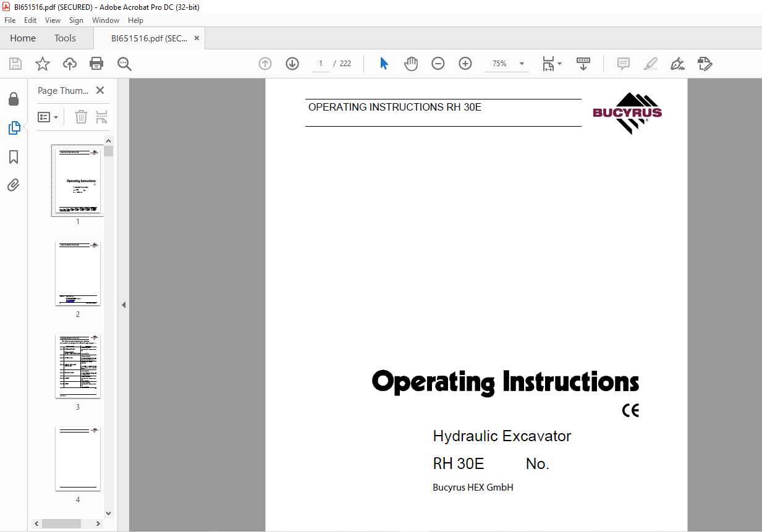The height and width of the screenshot is (532, 762).
Task: Click thumbnail panel scroll right arrow
Action: pyautogui.click(x=99, y=524)
